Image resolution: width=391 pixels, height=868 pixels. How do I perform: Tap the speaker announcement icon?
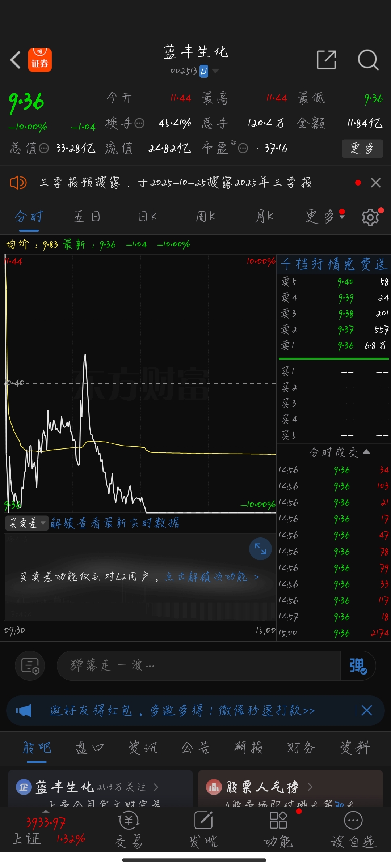(18, 183)
